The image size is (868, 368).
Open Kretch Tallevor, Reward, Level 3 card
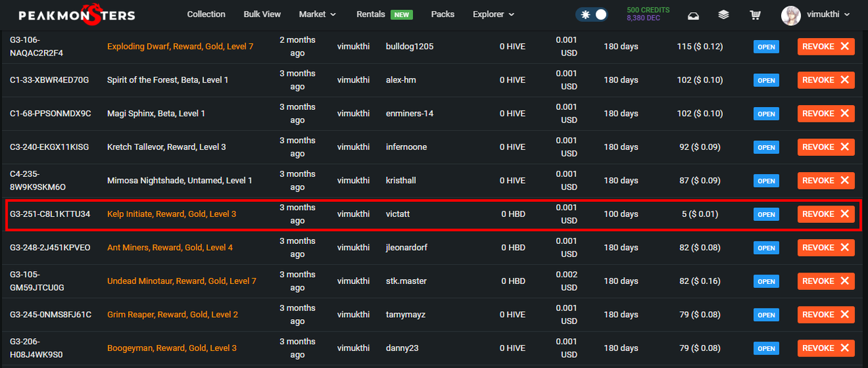[167, 147]
